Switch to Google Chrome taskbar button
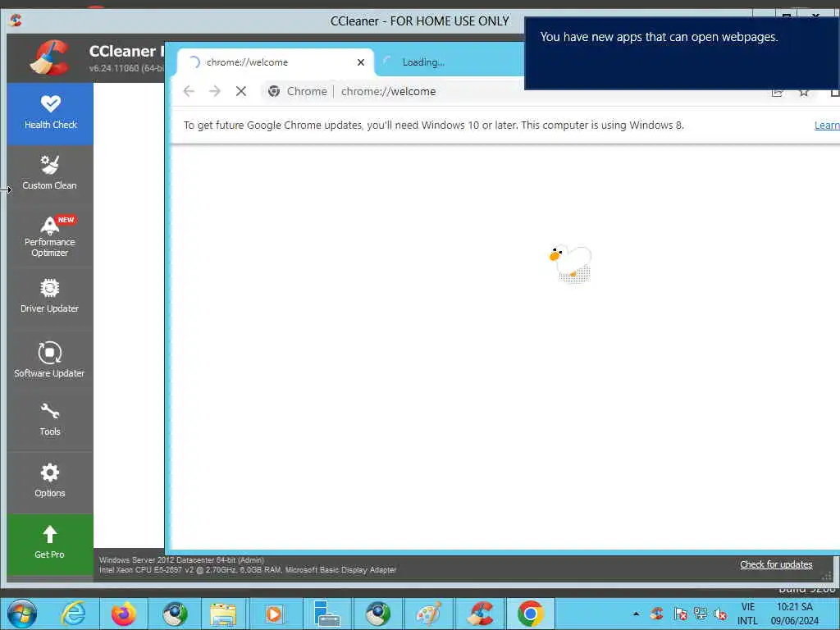Image resolution: width=840 pixels, height=630 pixels. point(531,614)
